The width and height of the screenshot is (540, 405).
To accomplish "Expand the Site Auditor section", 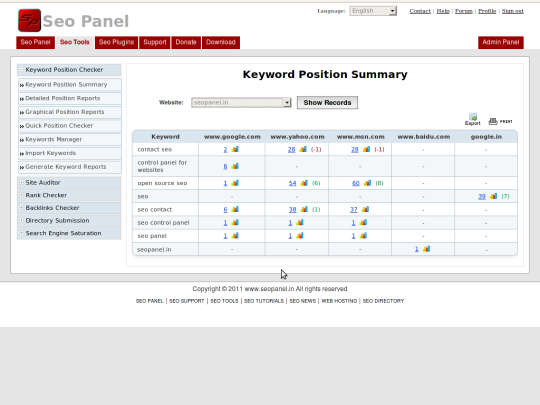I will click(21, 183).
